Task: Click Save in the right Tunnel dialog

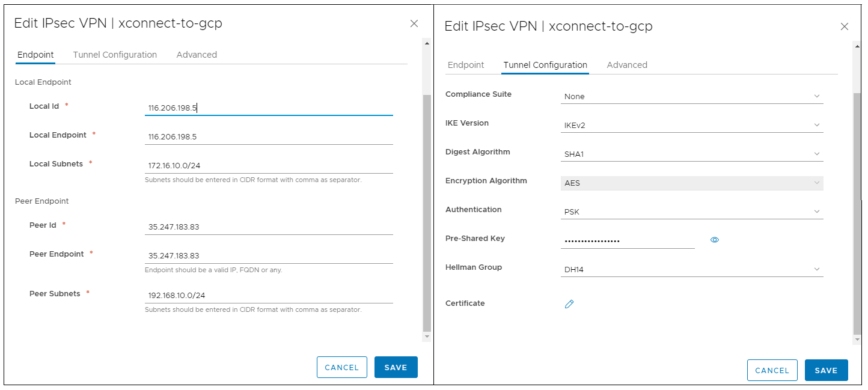Action: [x=826, y=370]
